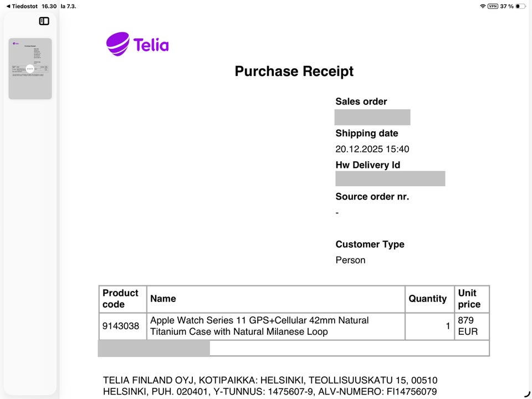Toggle the thumbnail sidebar icon
Viewport: 532px width, 399px height.
click(44, 21)
